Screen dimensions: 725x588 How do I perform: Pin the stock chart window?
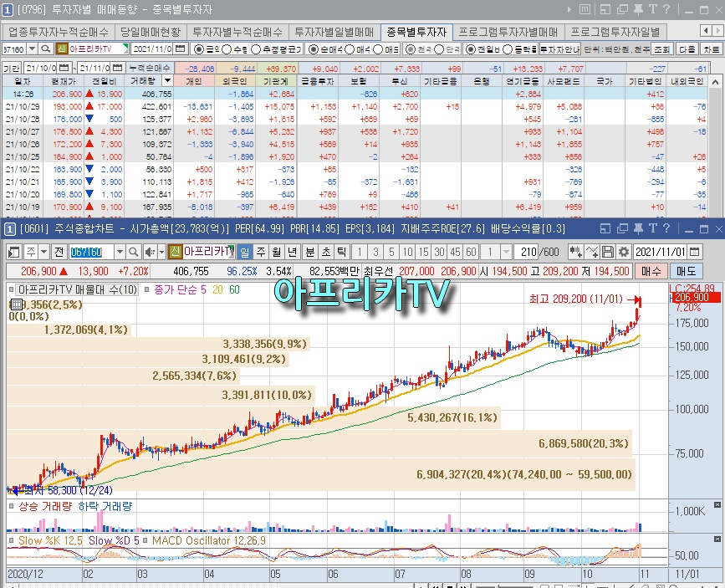[x=639, y=228]
